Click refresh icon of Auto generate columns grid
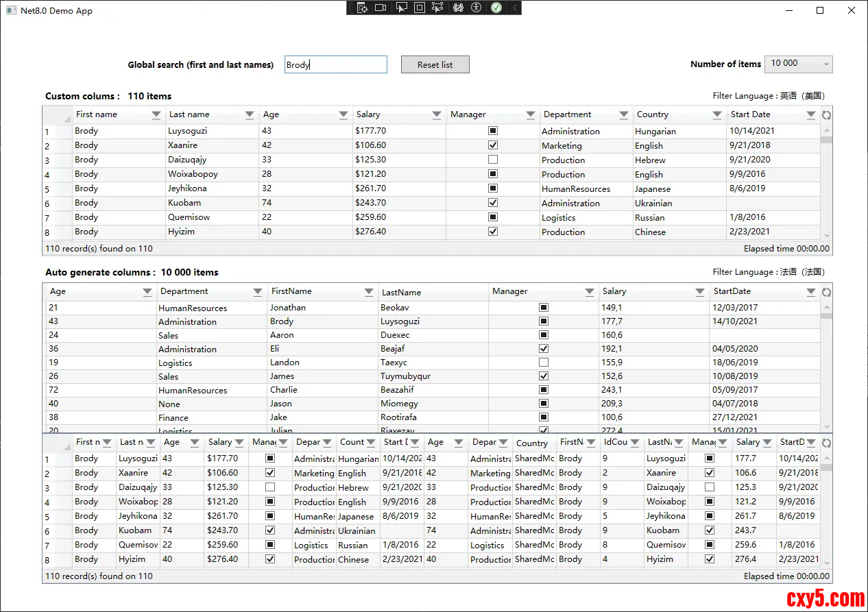868x612 pixels. tap(826, 292)
